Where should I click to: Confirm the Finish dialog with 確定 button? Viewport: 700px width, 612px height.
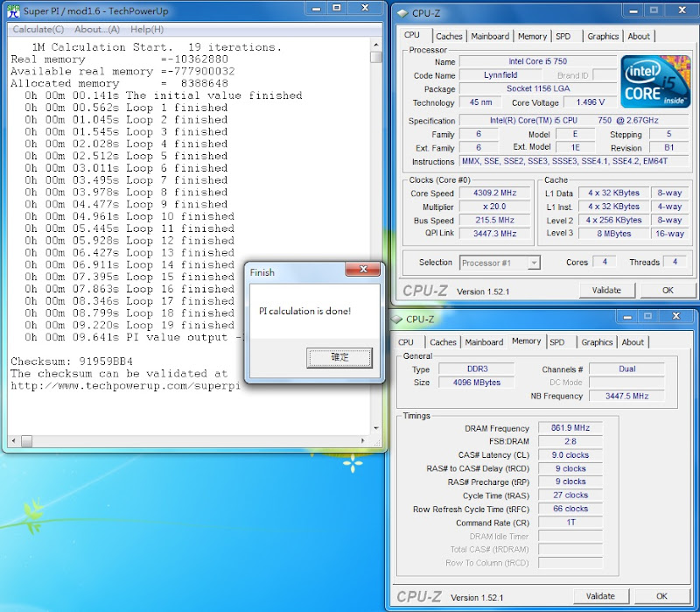[339, 358]
